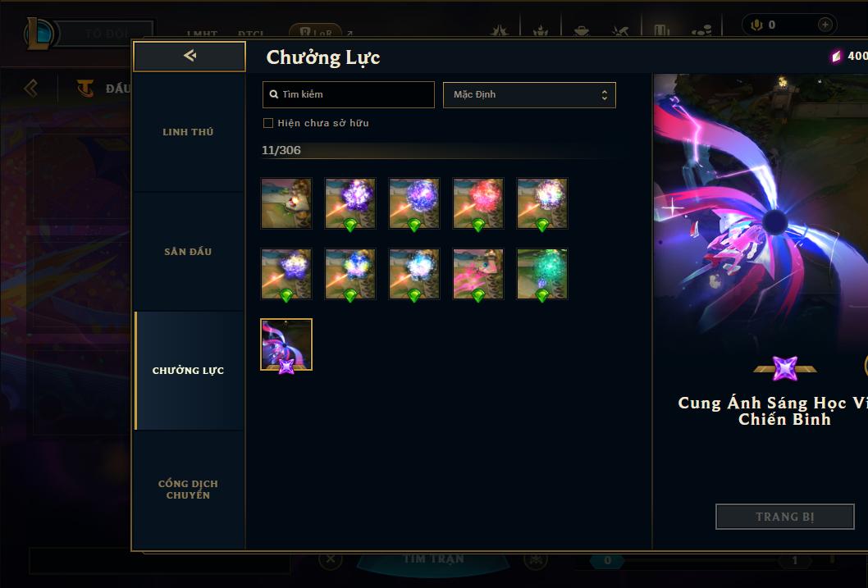Image resolution: width=868 pixels, height=588 pixels.
Task: Click the Tìm kiếm search field
Action: click(348, 94)
